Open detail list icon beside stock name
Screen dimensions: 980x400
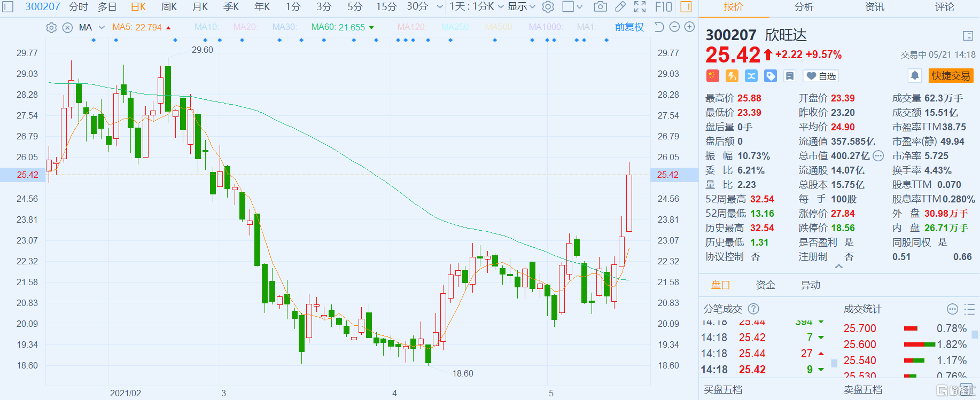pos(968,36)
